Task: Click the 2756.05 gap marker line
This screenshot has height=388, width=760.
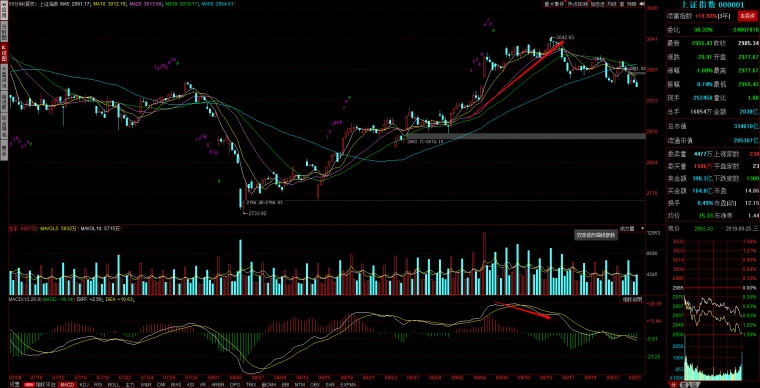Action: [x=443, y=200]
